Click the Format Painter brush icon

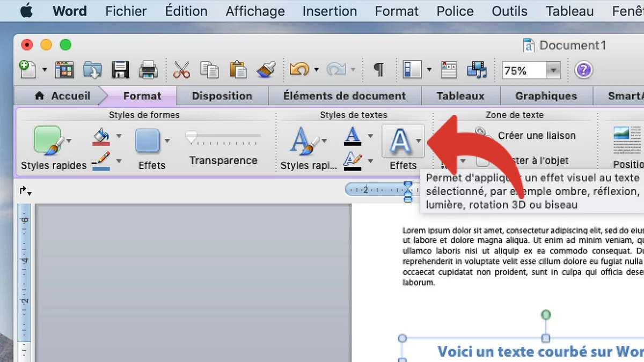tap(266, 70)
